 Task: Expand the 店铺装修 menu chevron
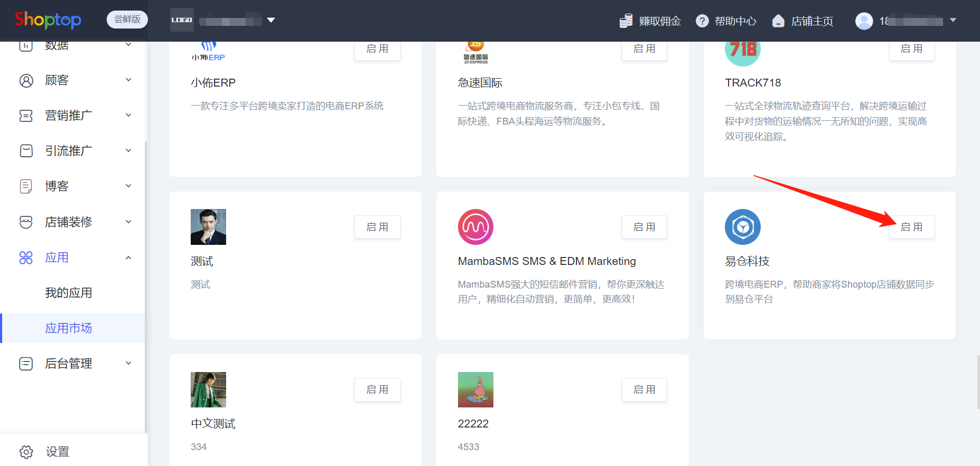(128, 221)
